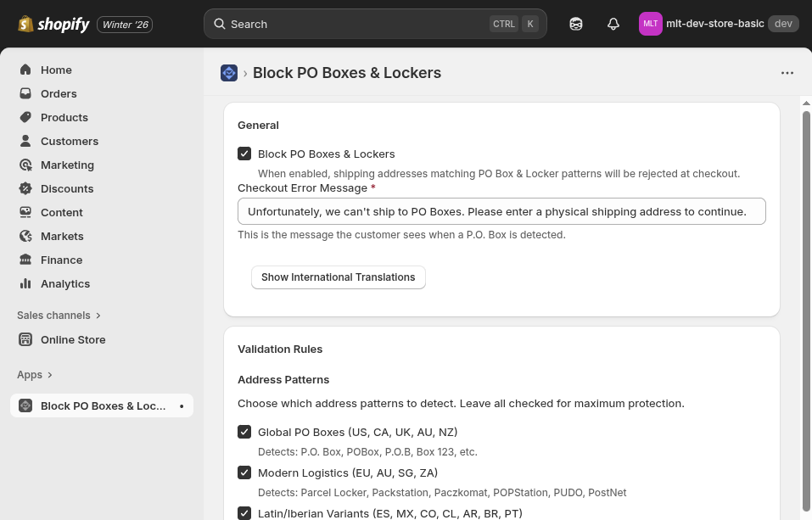Click the Marketing megaphone icon
Viewport: 812px width, 520px height.
pyautogui.click(x=25, y=165)
